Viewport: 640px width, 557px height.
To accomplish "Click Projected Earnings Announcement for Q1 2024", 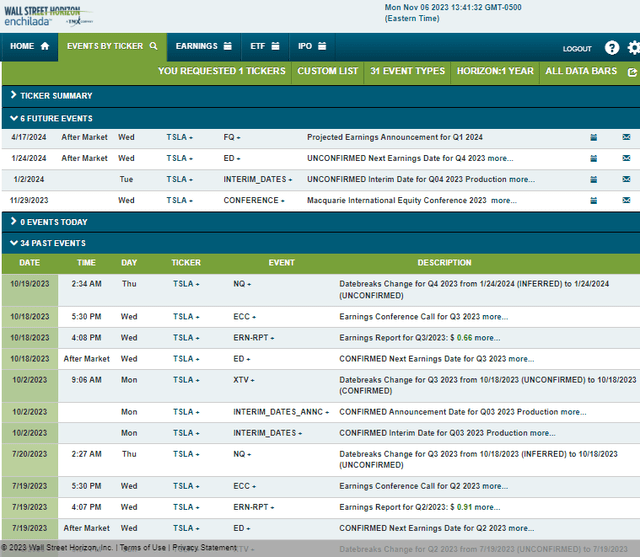I will pos(395,138).
